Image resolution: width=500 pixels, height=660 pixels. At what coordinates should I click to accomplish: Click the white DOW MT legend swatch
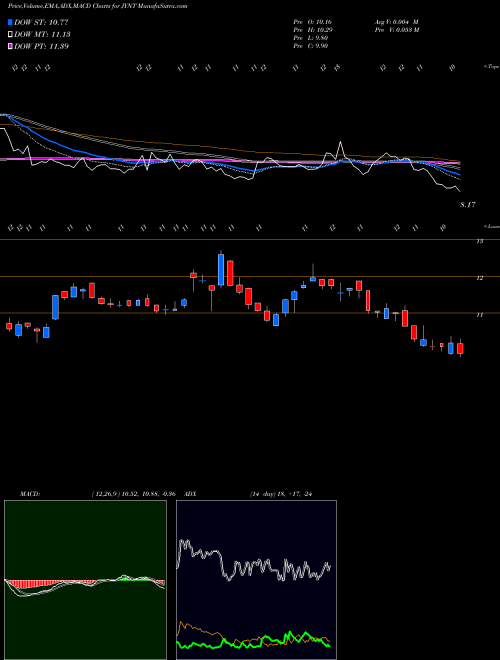click(x=10, y=35)
